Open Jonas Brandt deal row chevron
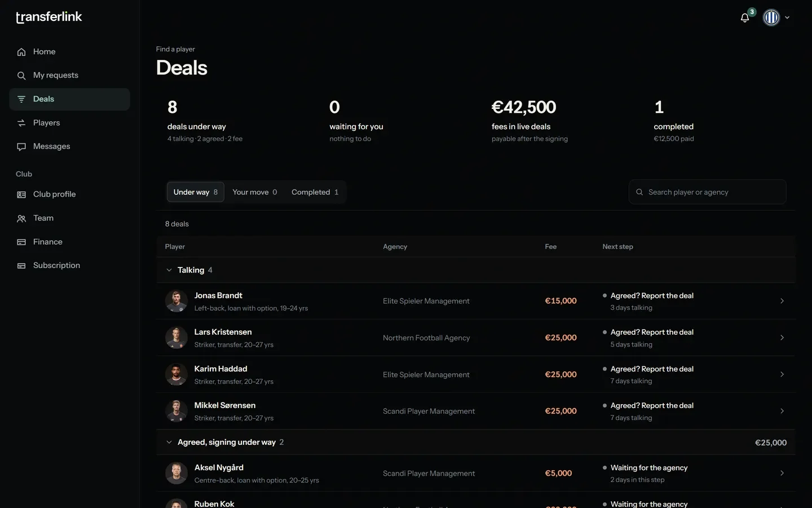Viewport: 812px width, 508px height. (782, 301)
